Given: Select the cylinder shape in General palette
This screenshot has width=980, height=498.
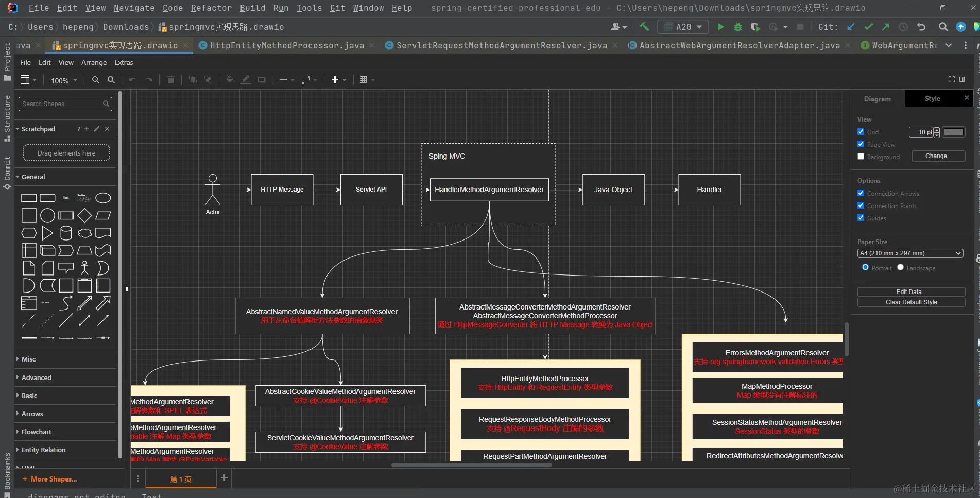Looking at the screenshot, I should 66,233.
